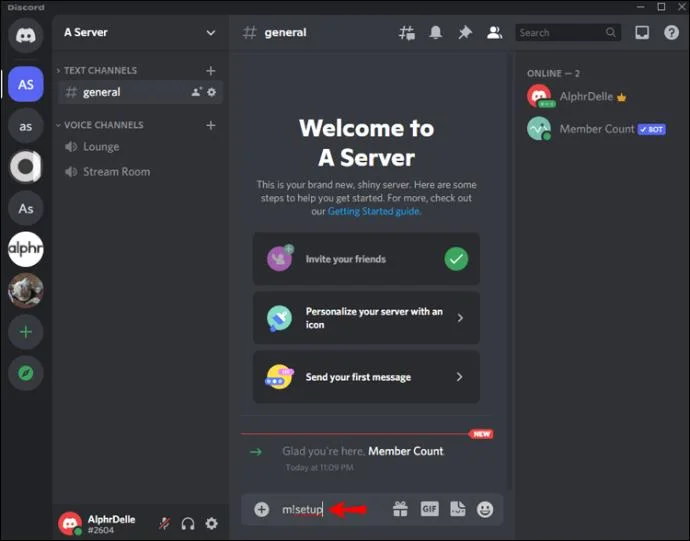Open the photo avatar server
Screen dimensions: 690x541
click(x=26, y=290)
